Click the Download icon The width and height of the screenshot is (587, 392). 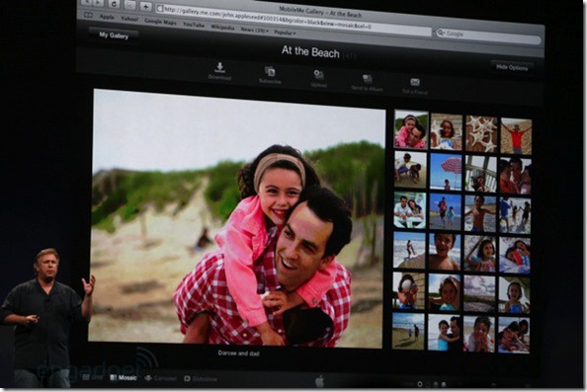pos(219,68)
